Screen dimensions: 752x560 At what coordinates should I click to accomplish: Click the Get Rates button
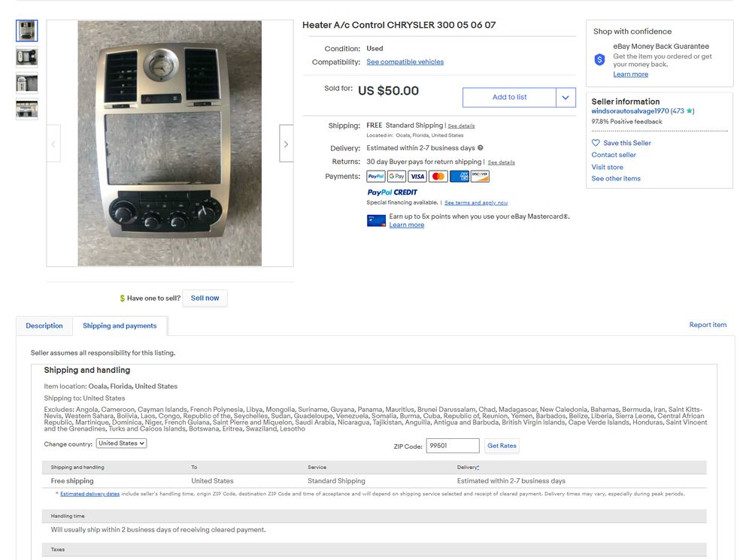pos(502,446)
